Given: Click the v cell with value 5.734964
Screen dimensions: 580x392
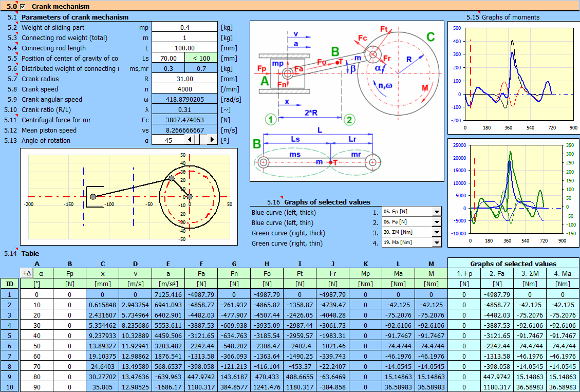Looking at the screenshot, I should click(136, 315).
